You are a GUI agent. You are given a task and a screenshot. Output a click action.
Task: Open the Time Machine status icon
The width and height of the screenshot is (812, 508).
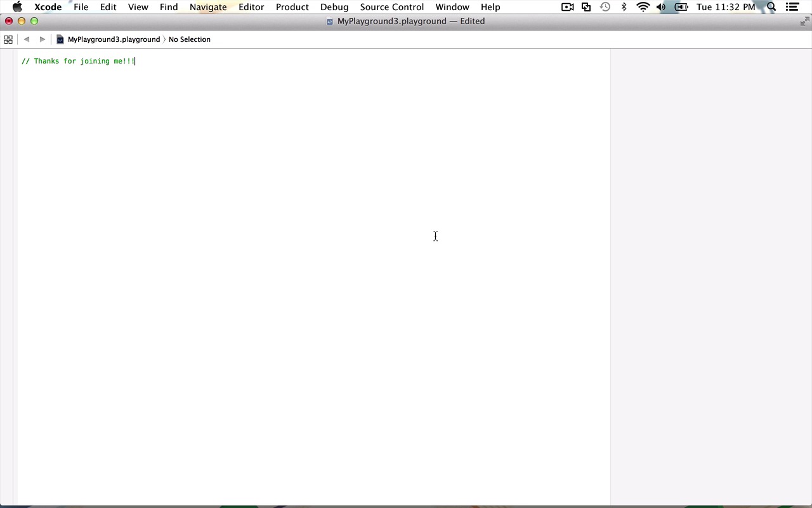[x=605, y=7]
